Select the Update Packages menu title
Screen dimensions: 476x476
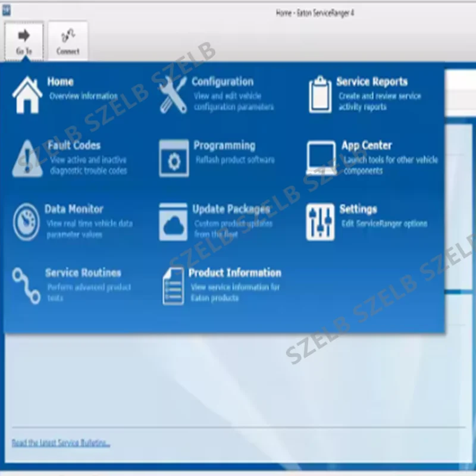point(231,209)
